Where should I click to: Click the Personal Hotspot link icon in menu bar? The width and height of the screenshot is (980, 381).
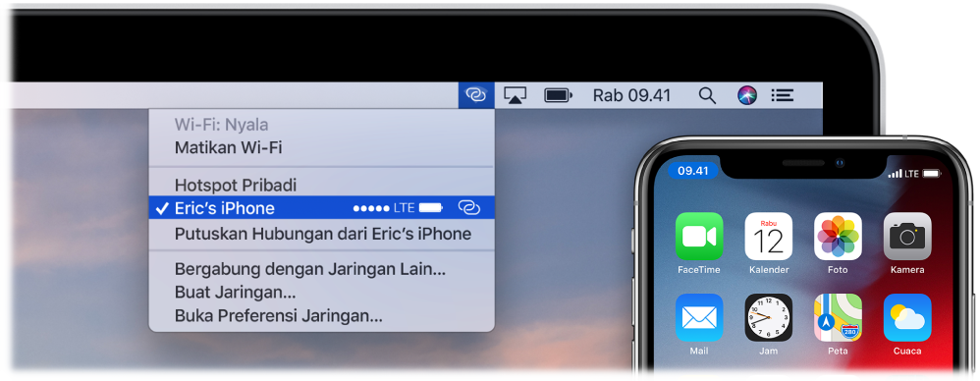(476, 95)
